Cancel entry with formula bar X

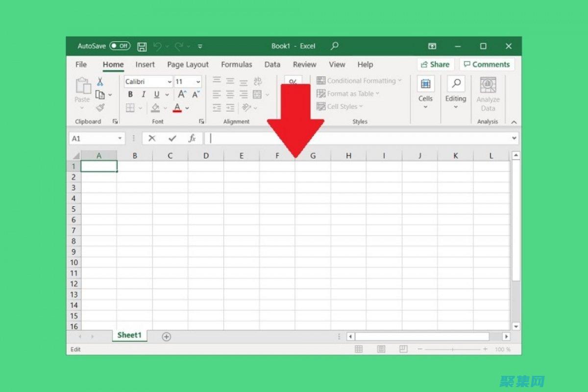(x=152, y=139)
